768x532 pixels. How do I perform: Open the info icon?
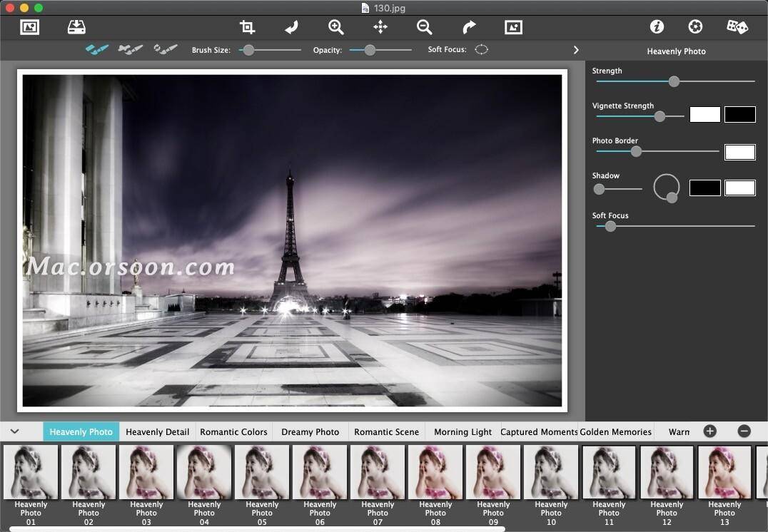coord(657,27)
